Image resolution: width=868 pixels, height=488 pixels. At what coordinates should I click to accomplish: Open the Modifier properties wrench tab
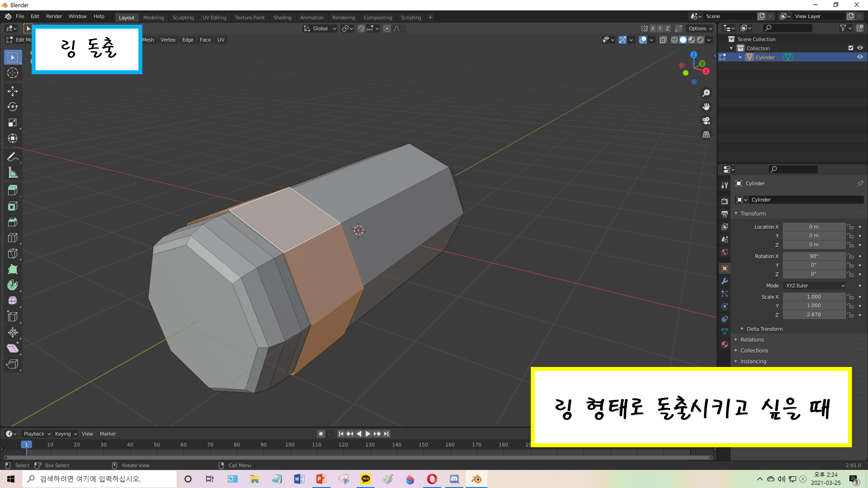pos(724,281)
